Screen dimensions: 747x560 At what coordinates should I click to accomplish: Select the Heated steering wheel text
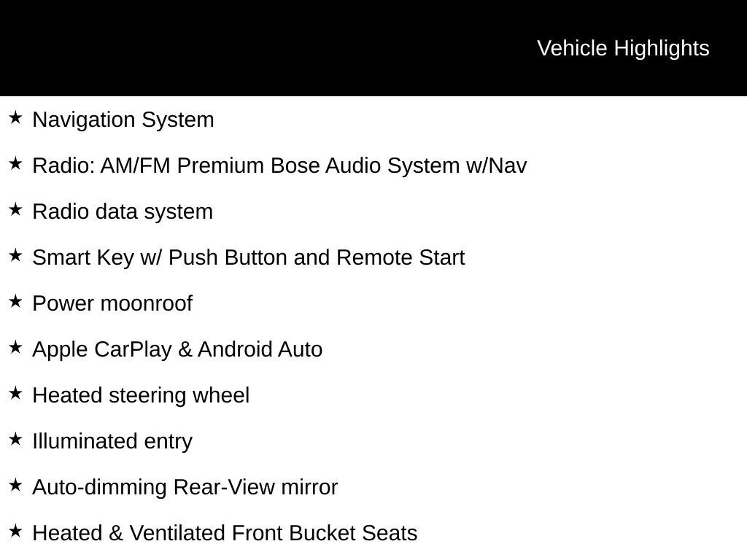point(141,395)
